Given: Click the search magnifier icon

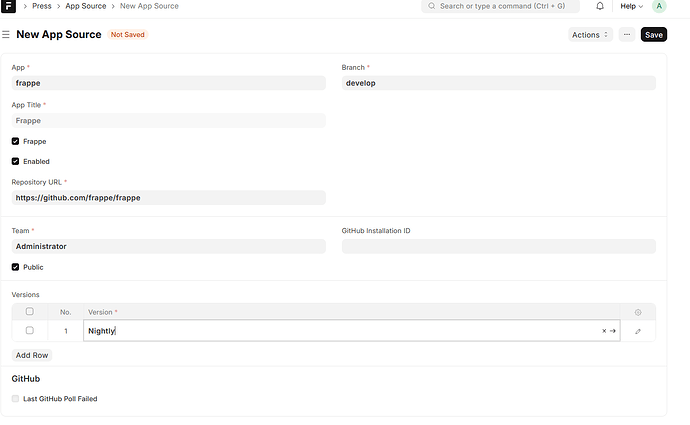Looking at the screenshot, I should tap(432, 6).
